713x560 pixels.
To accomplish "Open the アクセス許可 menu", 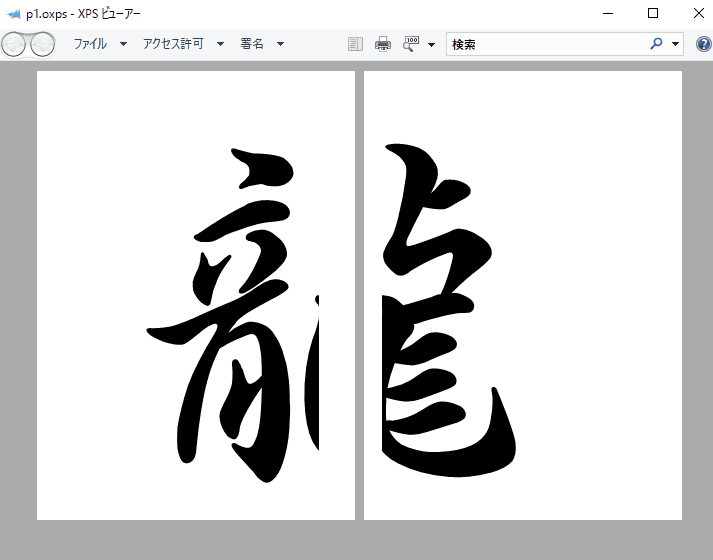I will (173, 44).
